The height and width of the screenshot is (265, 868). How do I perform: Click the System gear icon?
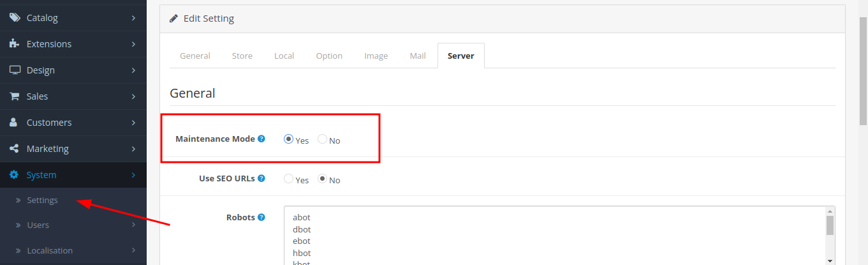(15, 175)
